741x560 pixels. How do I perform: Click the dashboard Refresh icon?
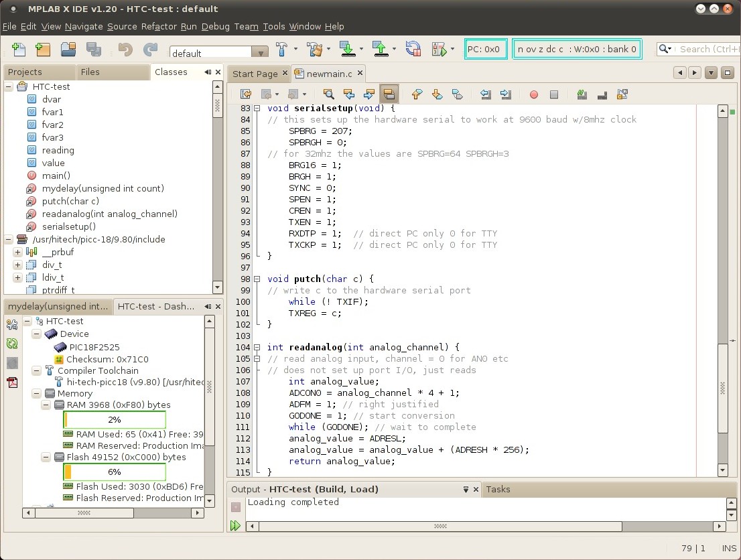pyautogui.click(x=12, y=344)
